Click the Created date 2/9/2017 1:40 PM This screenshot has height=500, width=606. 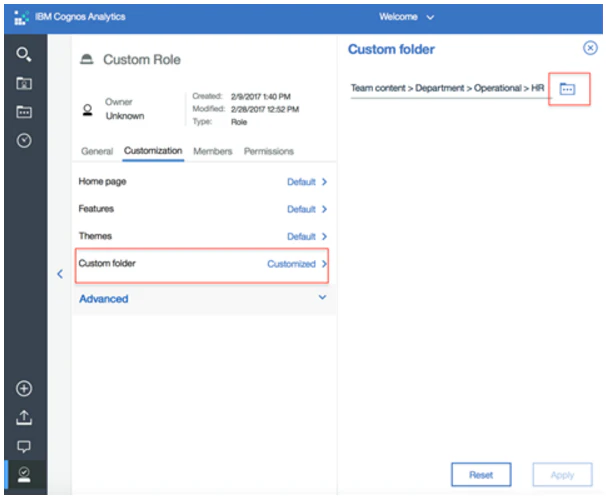point(260,96)
